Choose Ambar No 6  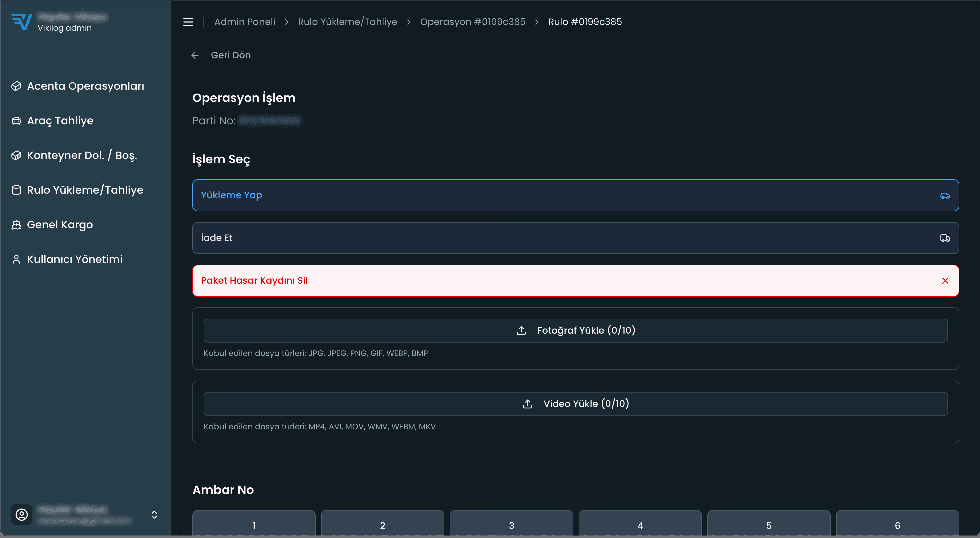click(897, 525)
